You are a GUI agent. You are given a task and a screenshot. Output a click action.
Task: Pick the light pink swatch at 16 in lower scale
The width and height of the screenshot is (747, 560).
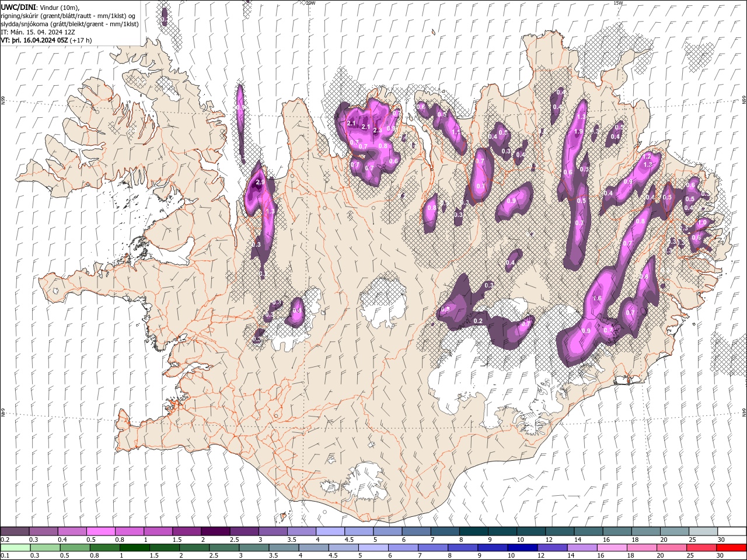[612, 548]
